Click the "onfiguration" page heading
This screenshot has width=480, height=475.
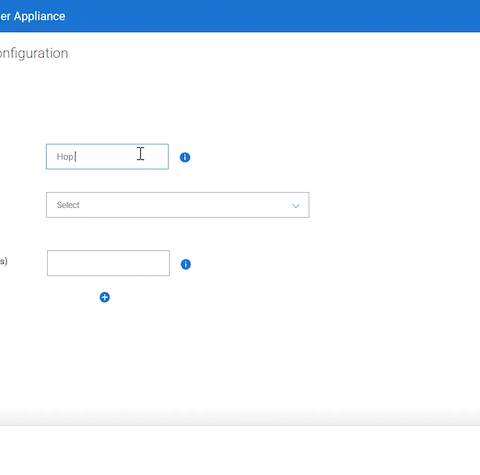34,53
